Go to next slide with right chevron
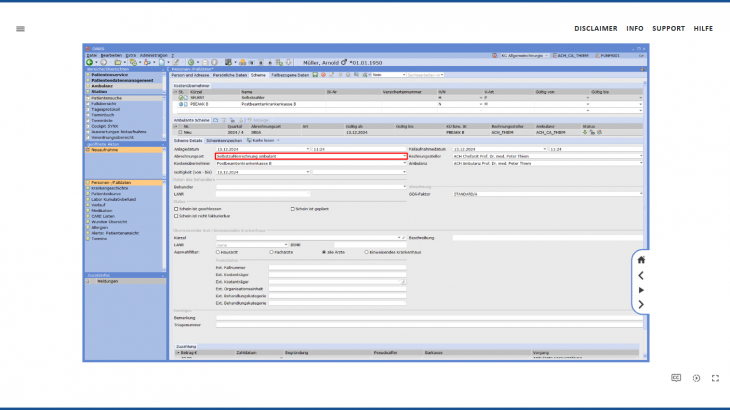Viewport: 730px width, 410px height. (x=641, y=304)
